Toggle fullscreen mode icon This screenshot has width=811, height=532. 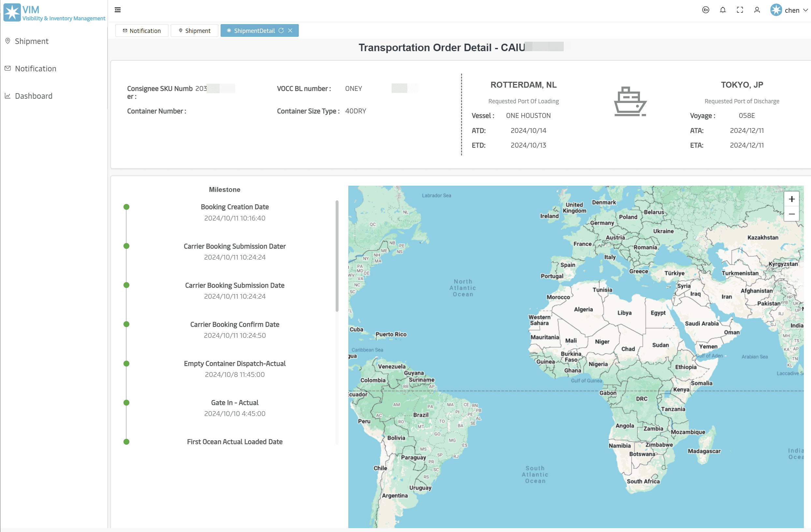[740, 10]
